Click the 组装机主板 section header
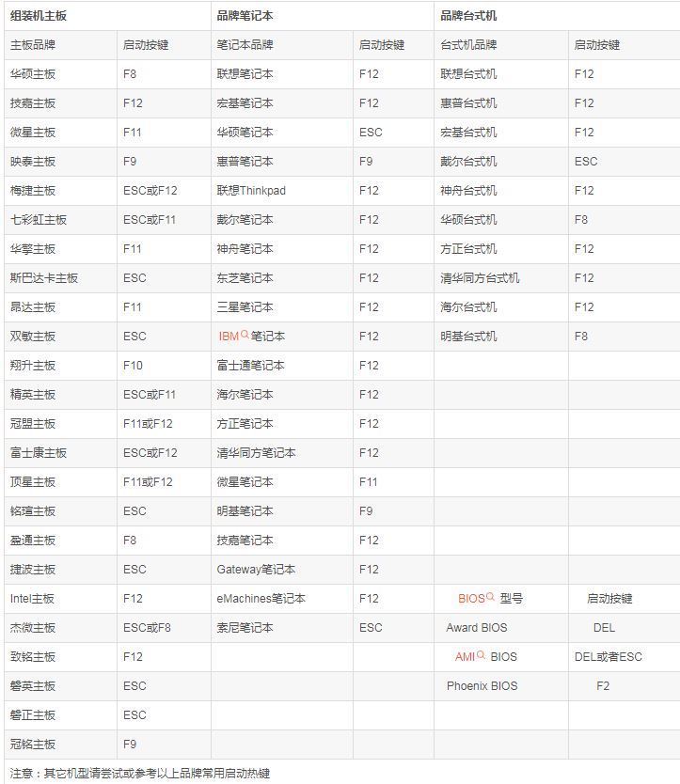680x784 pixels. click(x=39, y=16)
